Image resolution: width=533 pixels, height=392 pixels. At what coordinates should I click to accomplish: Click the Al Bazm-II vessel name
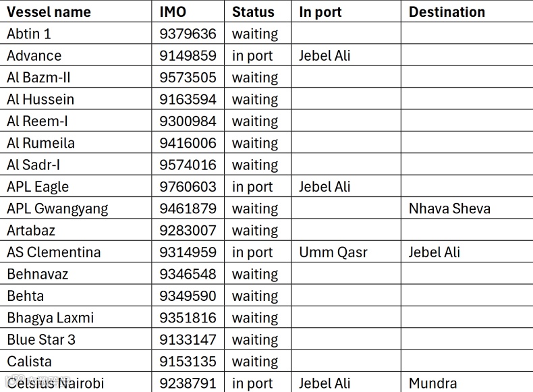point(38,78)
